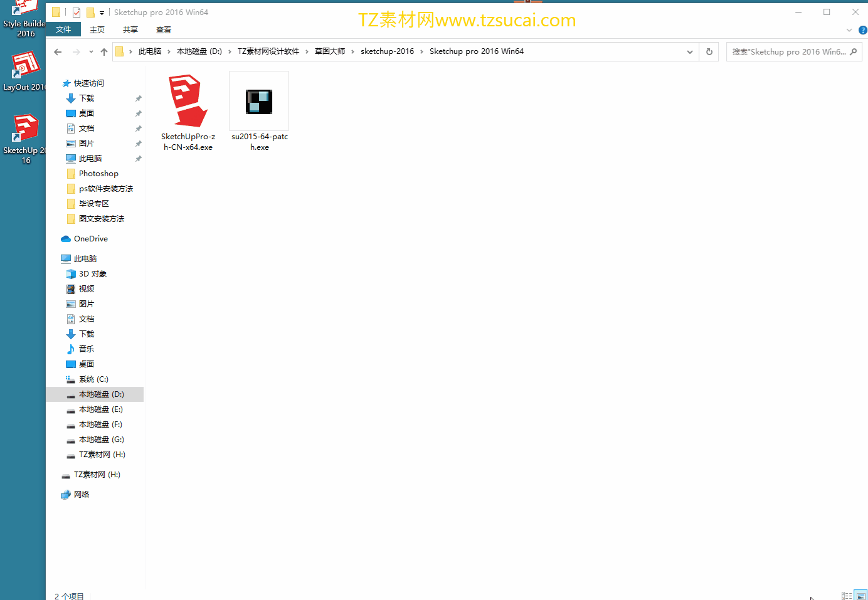Go back with the Back arrow

58,52
